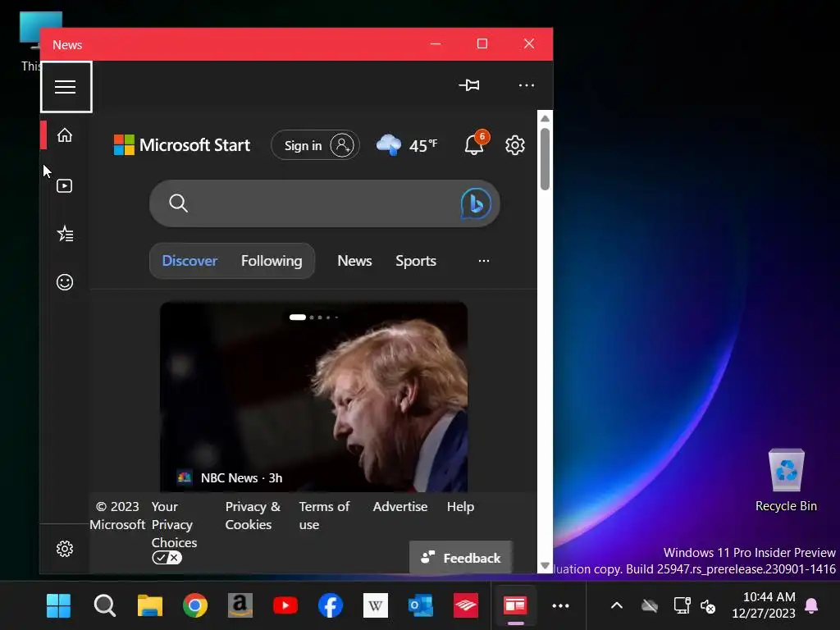Click the News app taskbar icon
The width and height of the screenshot is (840, 630).
(x=515, y=606)
